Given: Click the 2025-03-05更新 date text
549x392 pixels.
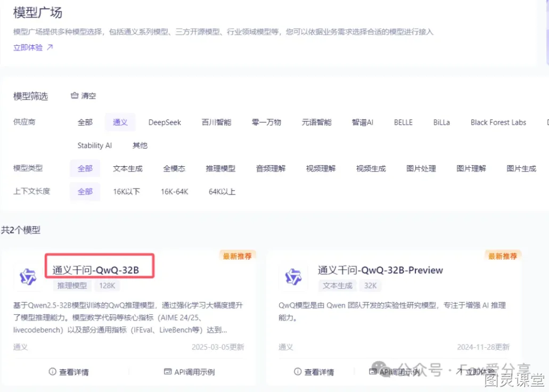Looking at the screenshot, I should [218, 347].
